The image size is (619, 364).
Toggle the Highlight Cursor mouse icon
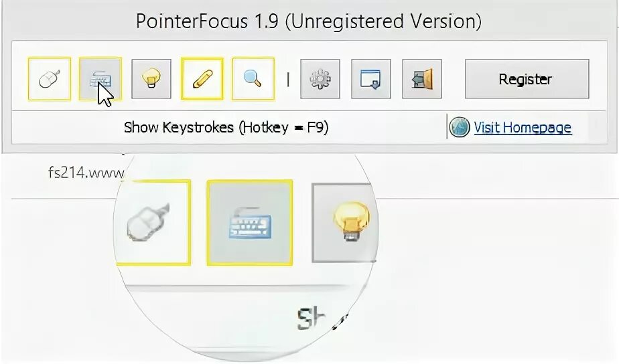(50, 79)
